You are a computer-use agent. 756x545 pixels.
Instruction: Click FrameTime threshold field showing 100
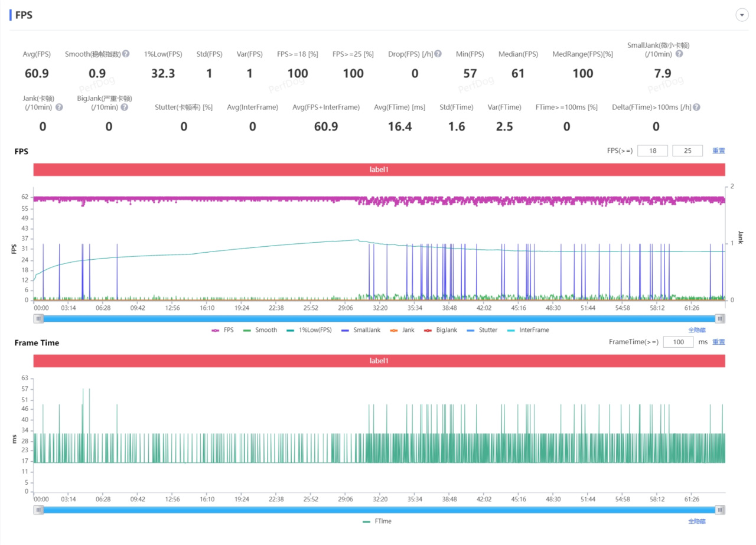click(678, 342)
